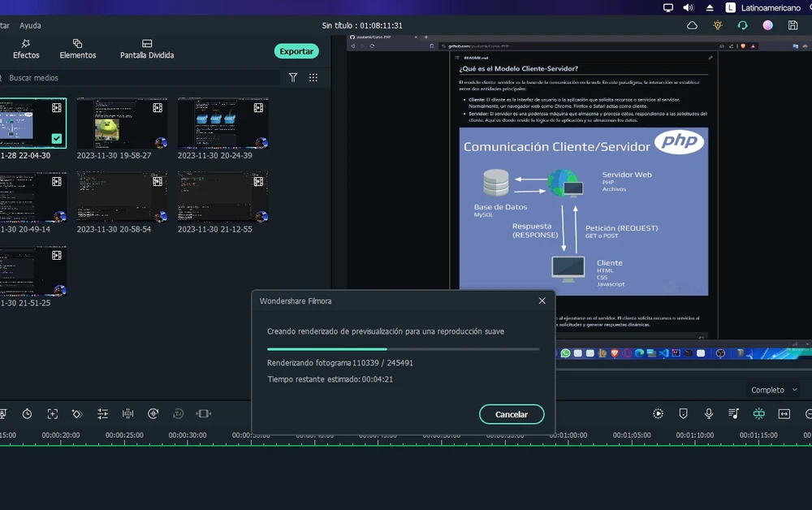Click the rendering progress bar in the dialog
Image resolution: width=812 pixels, height=510 pixels.
pos(403,349)
